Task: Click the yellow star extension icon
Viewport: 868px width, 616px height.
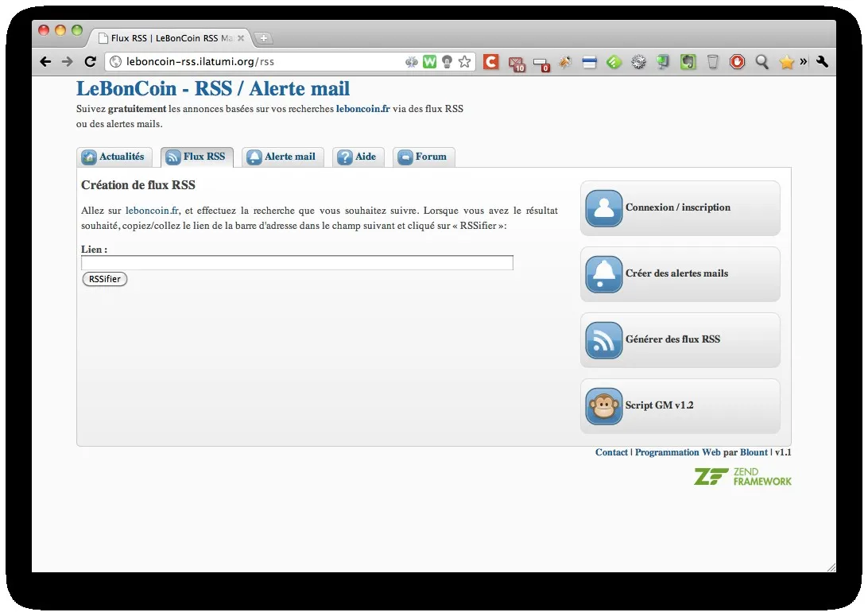Action: [786, 62]
